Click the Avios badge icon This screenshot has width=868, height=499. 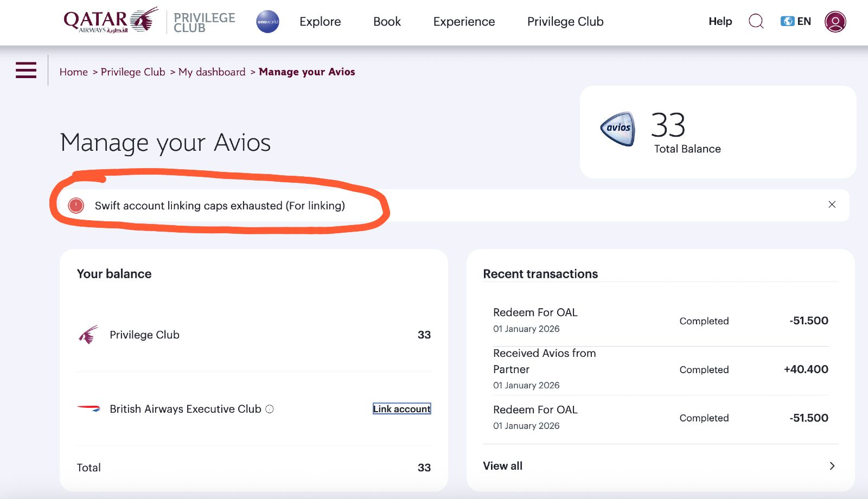pos(618,129)
